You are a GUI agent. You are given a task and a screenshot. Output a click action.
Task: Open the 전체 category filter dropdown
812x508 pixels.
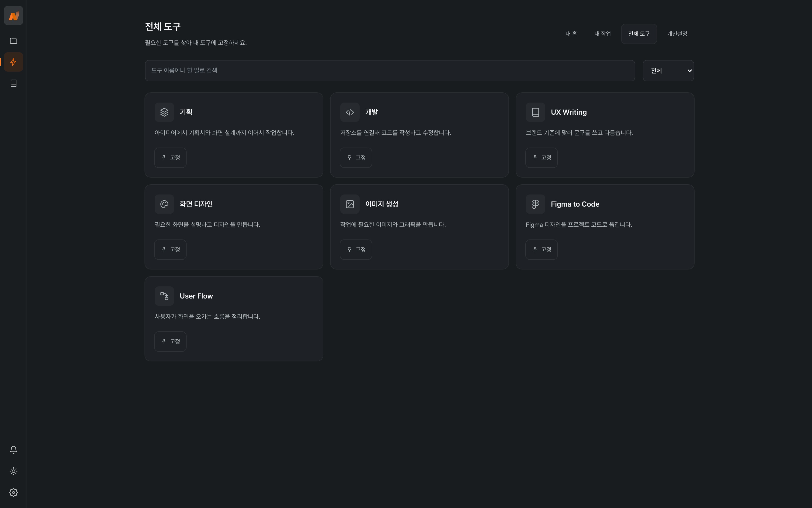tap(668, 71)
